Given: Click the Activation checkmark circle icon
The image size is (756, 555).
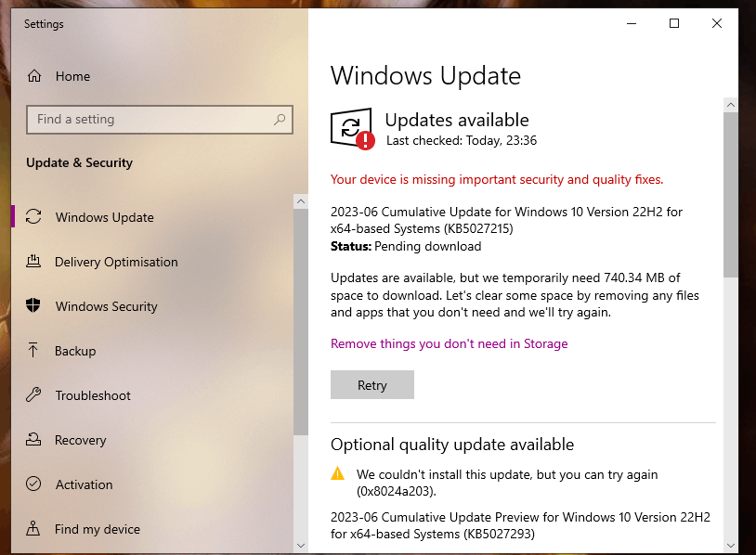Looking at the screenshot, I should [33, 484].
